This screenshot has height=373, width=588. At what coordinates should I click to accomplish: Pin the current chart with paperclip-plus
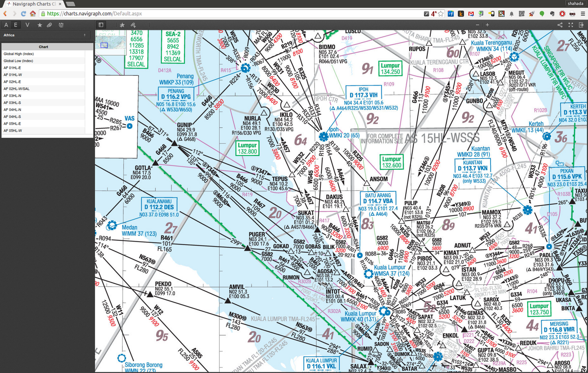133,25
